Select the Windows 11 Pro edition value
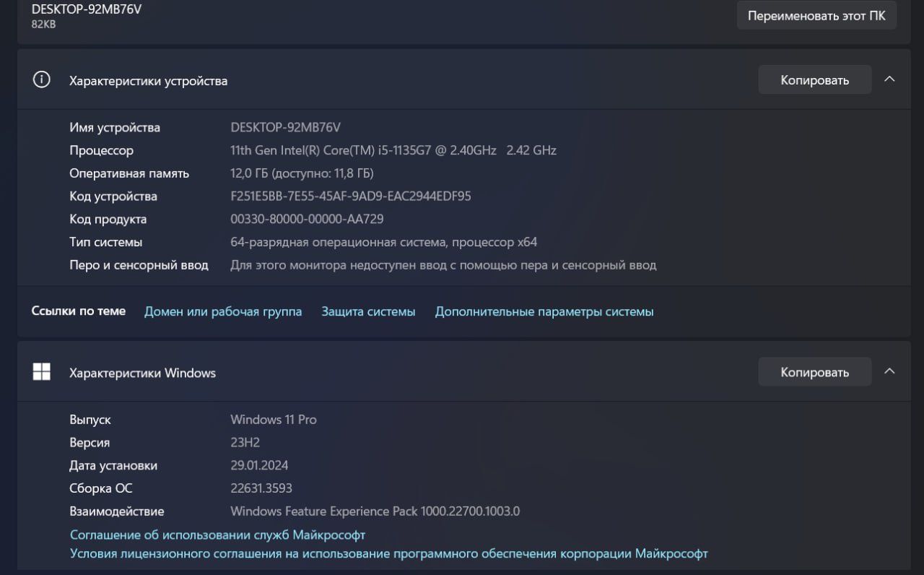The width and height of the screenshot is (924, 575). (x=274, y=419)
